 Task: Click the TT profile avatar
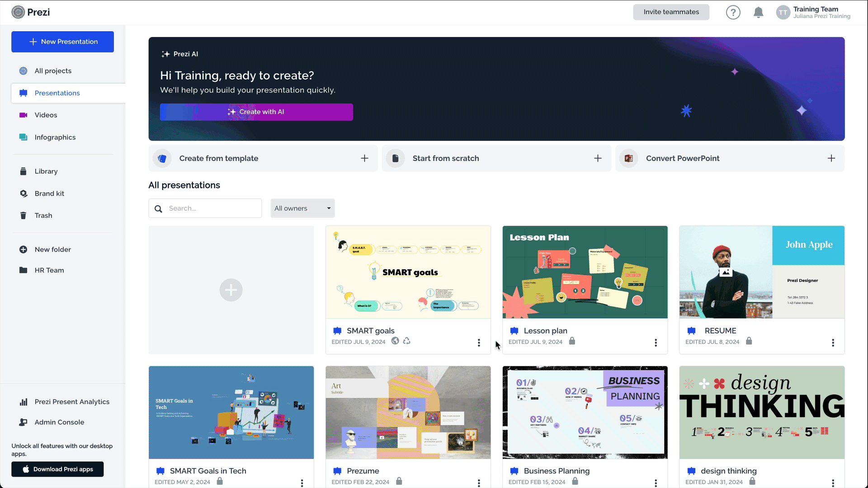tap(783, 12)
